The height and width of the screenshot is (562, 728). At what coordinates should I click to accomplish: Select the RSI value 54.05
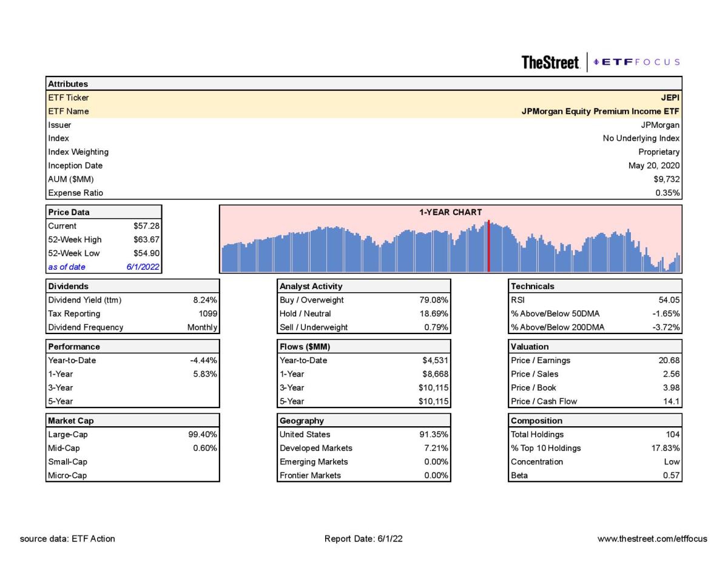(x=670, y=299)
